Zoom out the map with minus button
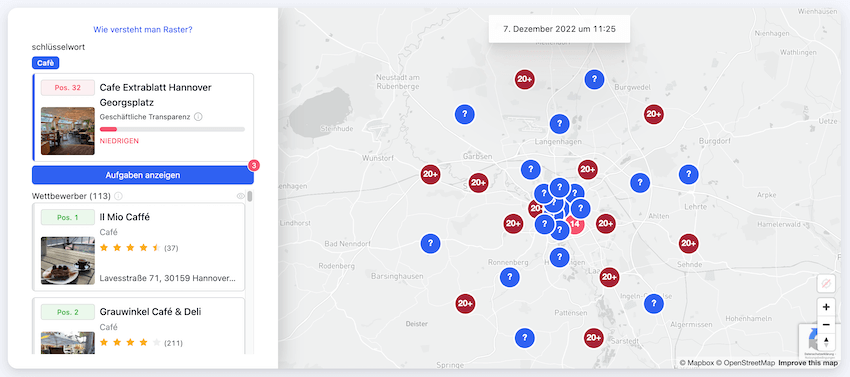Viewport: 850px width, 377px height. point(826,324)
